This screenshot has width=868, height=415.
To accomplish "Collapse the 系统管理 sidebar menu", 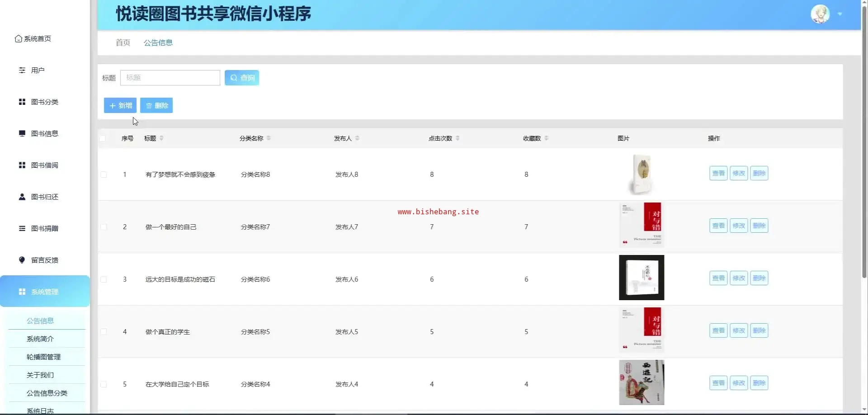I will [45, 292].
